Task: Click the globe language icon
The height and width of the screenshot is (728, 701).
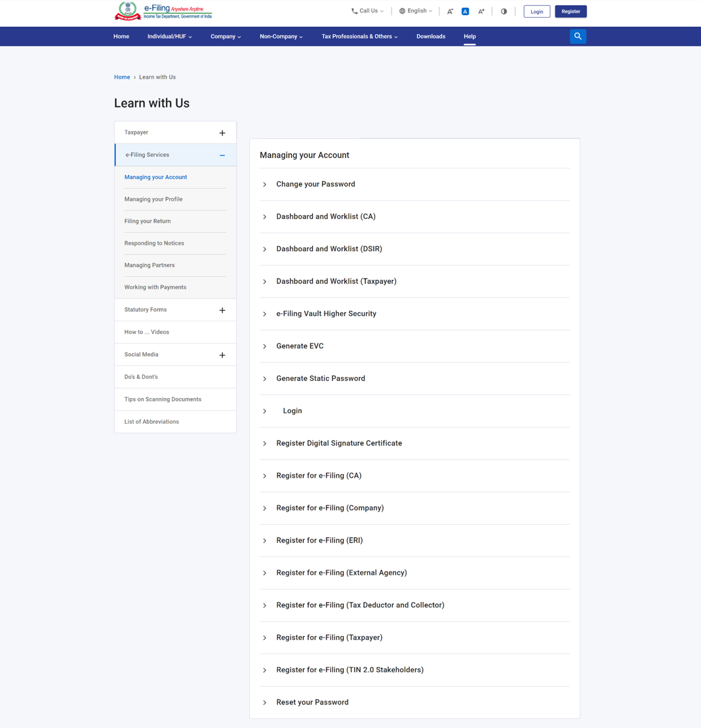Action: [x=403, y=11]
